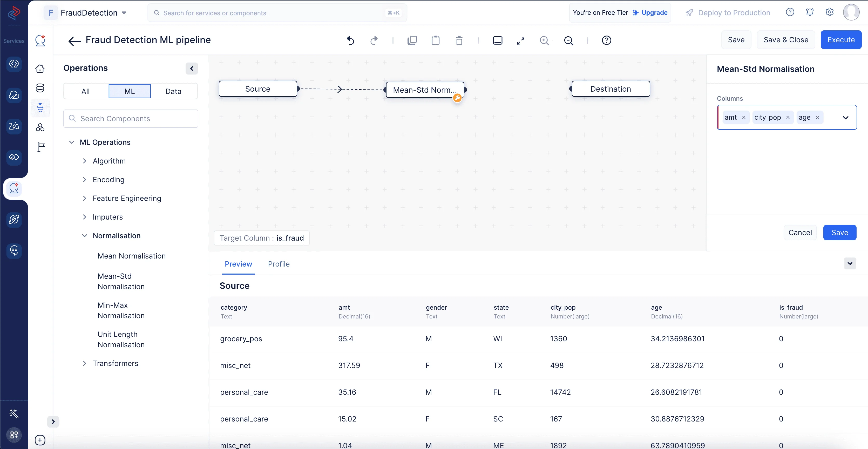Click the Search Components field
This screenshot has height=449, width=868.
(x=131, y=119)
